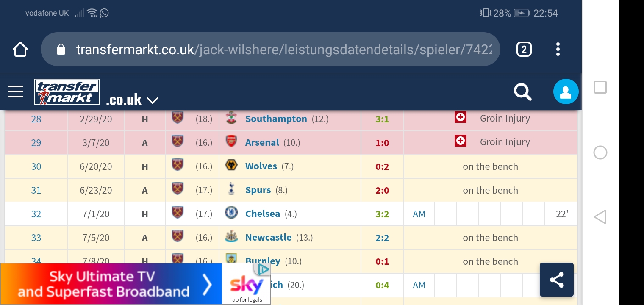Tap the blue share button
The width and height of the screenshot is (644, 305).
[x=556, y=280]
